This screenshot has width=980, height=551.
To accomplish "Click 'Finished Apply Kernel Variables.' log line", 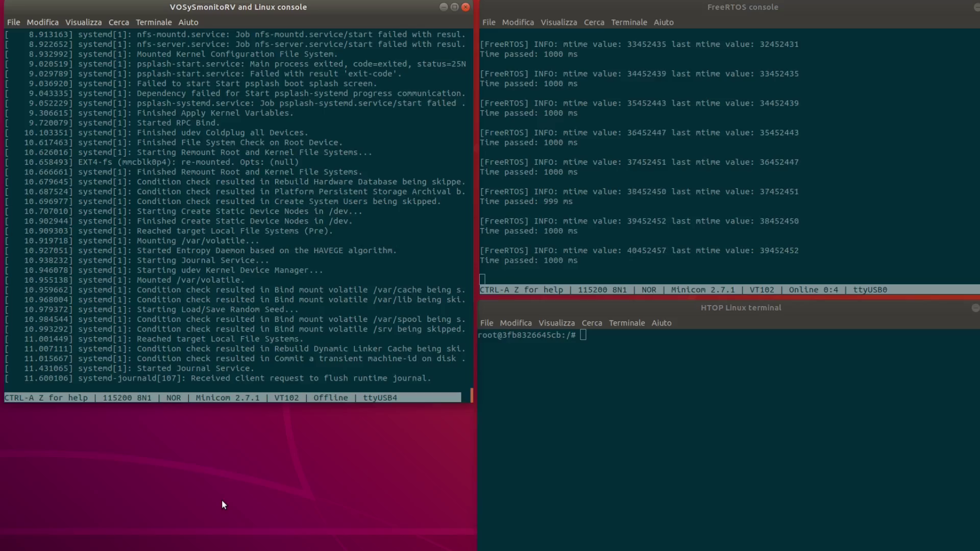I will [149, 113].
